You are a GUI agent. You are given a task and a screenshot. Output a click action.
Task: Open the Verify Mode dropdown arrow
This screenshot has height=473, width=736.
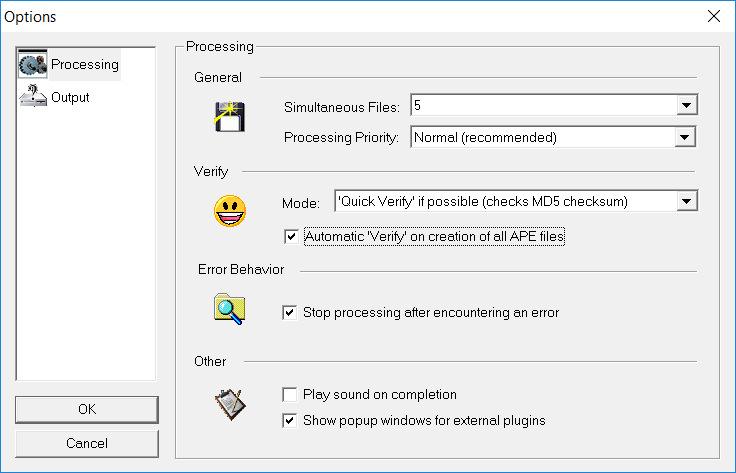pos(686,201)
